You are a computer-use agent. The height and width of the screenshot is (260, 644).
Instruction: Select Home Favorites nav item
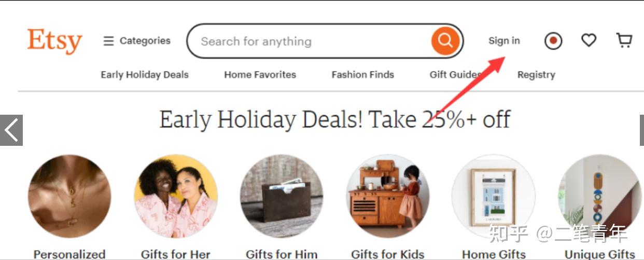(x=260, y=75)
